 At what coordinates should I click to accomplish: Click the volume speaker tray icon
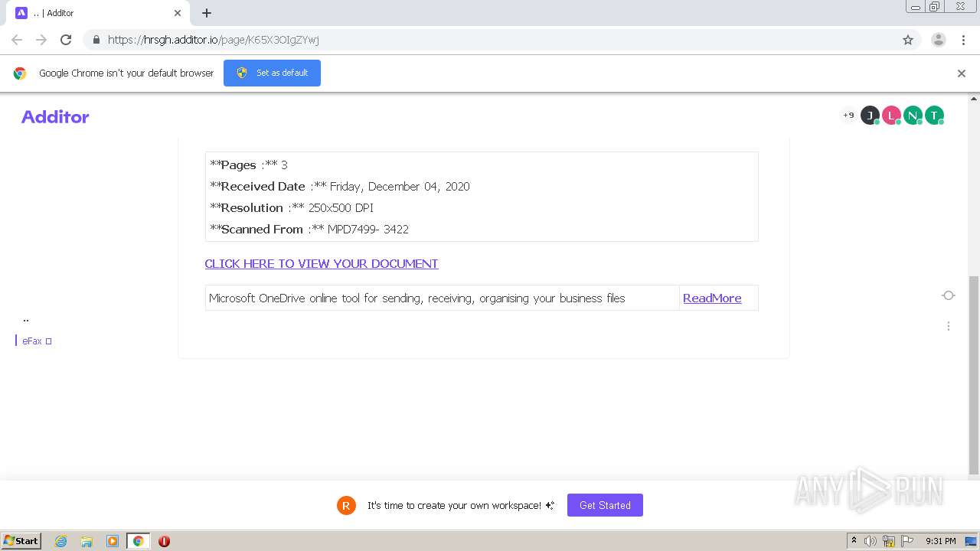click(871, 541)
